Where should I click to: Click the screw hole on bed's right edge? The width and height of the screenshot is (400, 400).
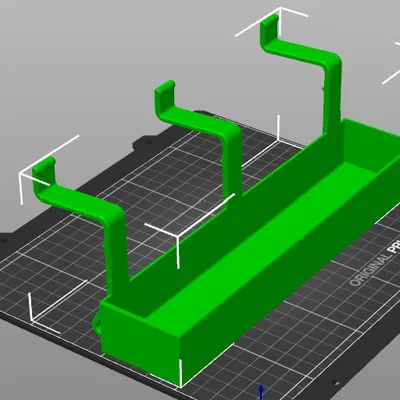tap(336, 382)
